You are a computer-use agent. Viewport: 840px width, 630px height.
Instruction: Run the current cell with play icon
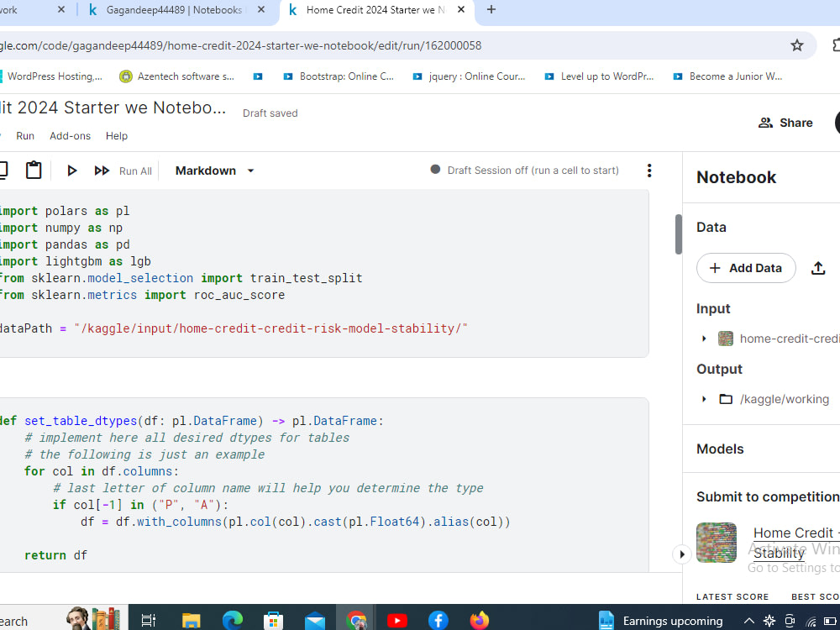(x=71, y=171)
